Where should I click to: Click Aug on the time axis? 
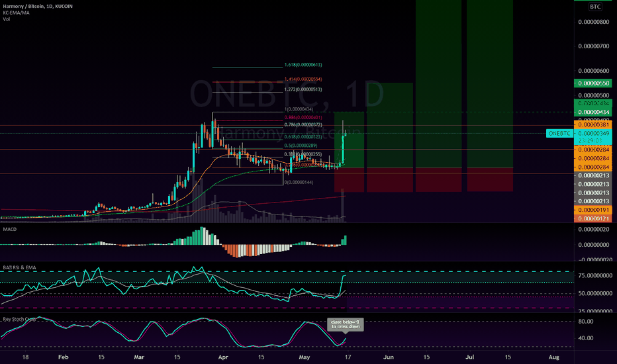point(553,357)
